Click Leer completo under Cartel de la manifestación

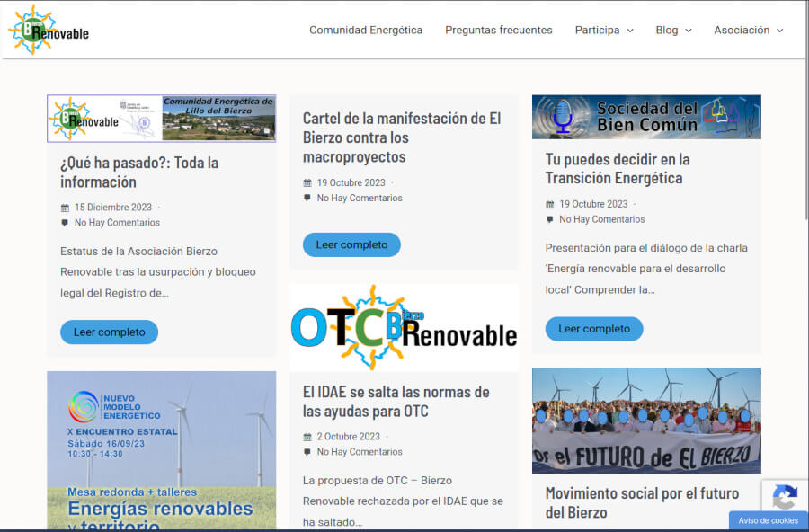coord(351,244)
